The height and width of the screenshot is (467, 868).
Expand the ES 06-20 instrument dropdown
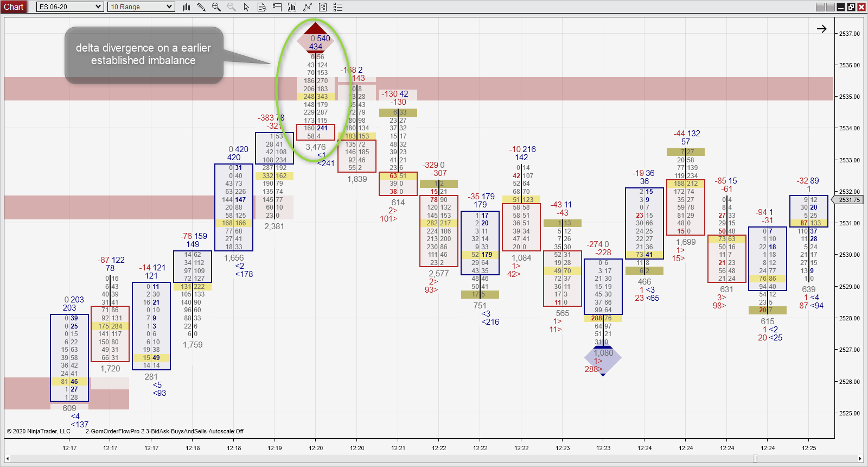(70, 7)
